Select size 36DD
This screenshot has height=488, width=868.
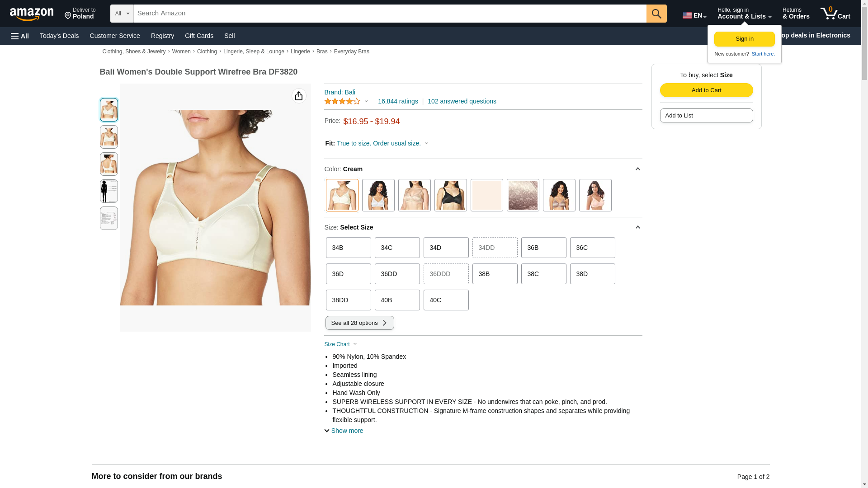(397, 274)
